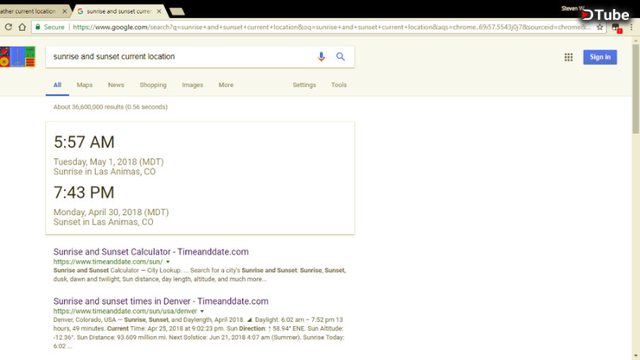Click the browser address bar URL
Screen dimensions: 640x360
[331, 27]
